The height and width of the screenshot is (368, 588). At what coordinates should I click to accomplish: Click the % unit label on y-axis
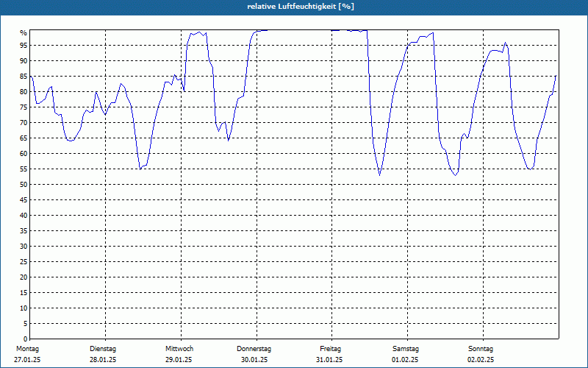click(x=24, y=33)
